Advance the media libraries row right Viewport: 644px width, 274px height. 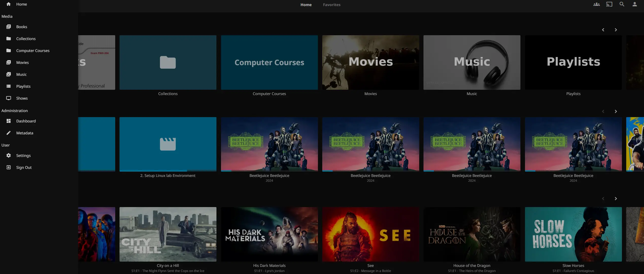[x=616, y=30]
